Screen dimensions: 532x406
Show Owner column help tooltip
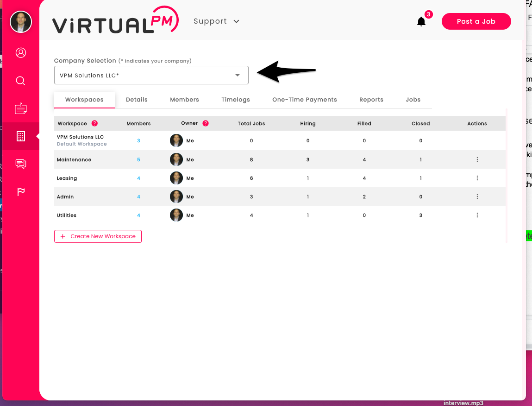point(206,123)
